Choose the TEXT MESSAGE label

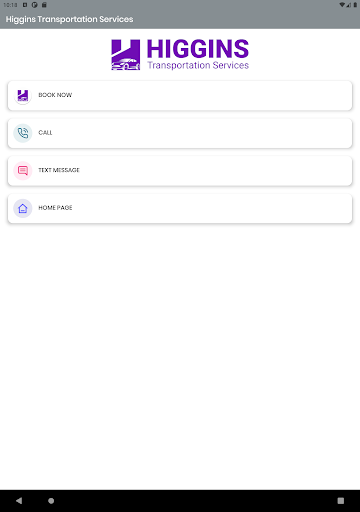point(59,170)
